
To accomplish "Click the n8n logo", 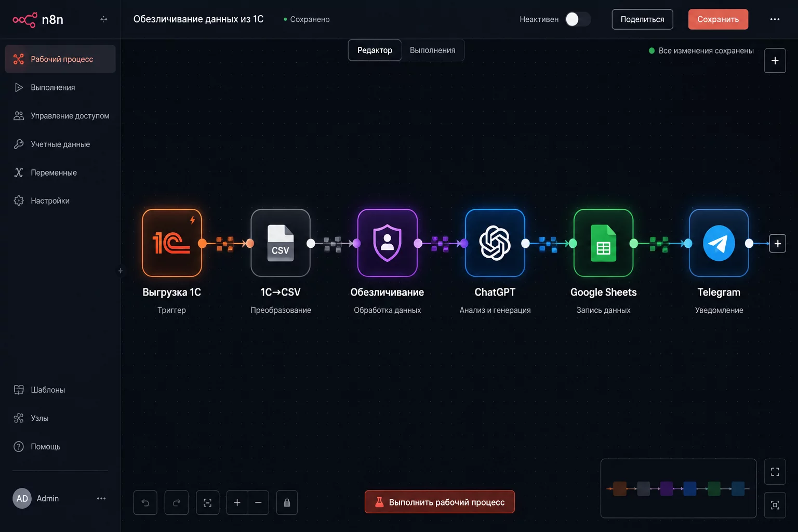I will click(x=38, y=20).
